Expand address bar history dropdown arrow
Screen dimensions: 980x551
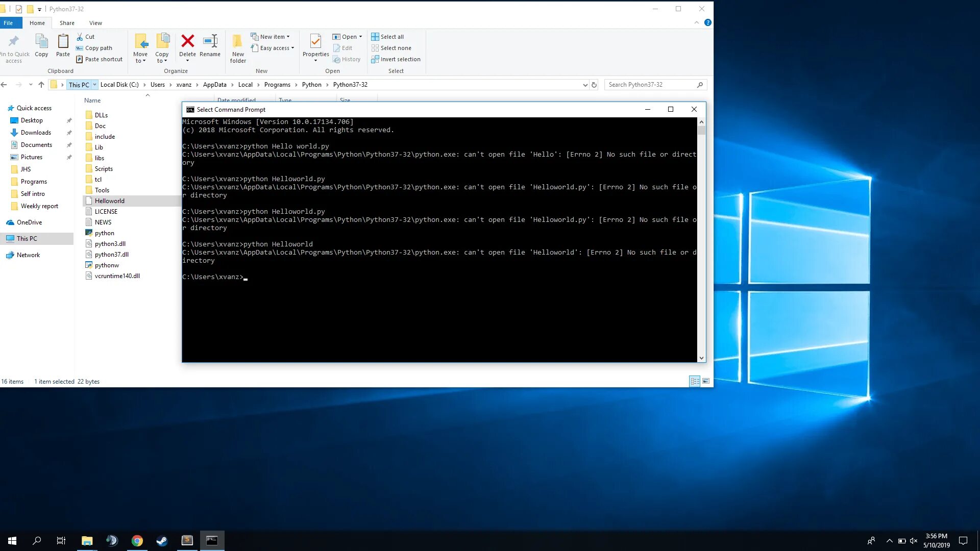(x=585, y=85)
